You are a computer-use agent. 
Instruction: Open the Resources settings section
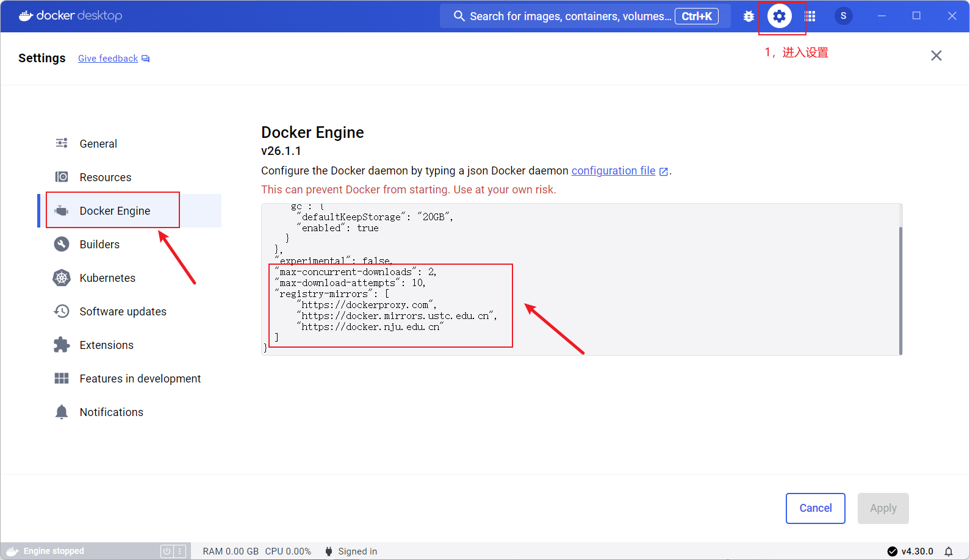(x=105, y=178)
